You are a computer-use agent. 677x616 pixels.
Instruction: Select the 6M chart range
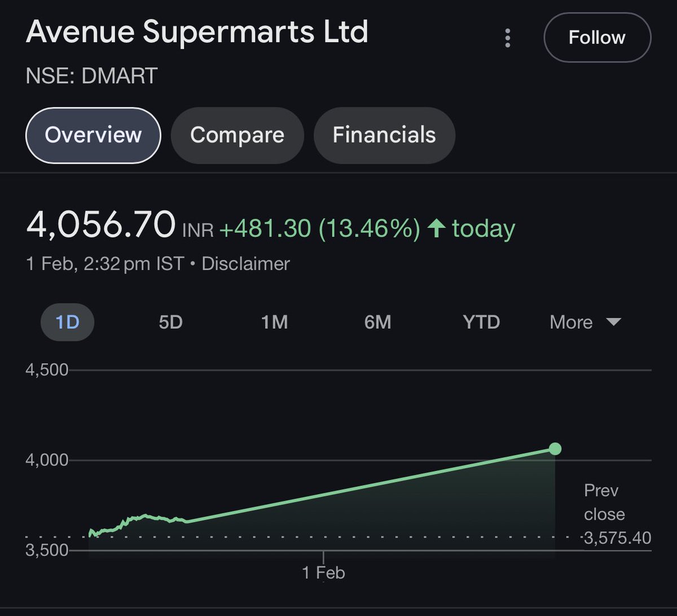click(x=377, y=323)
